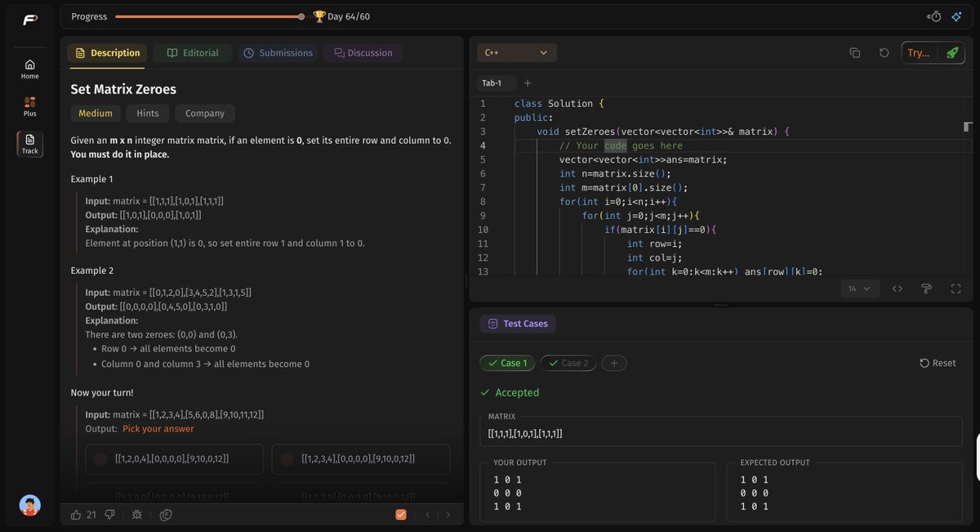Image resolution: width=980 pixels, height=532 pixels.
Task: Go to the previous problem with the left arrow
Action: (427, 515)
